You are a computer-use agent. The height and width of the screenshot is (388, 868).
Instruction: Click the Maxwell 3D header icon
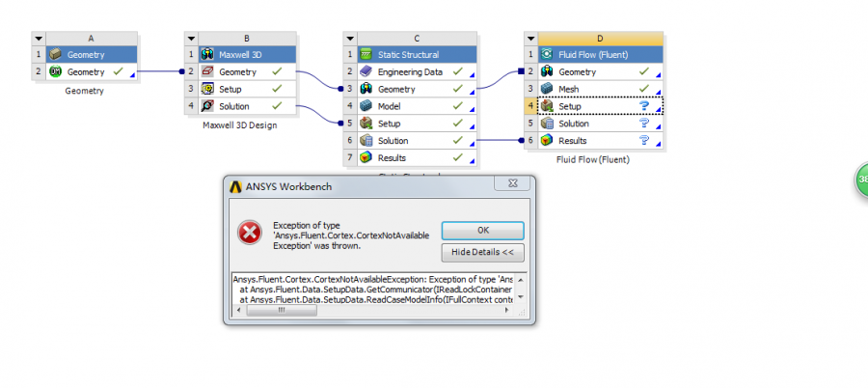(x=207, y=54)
